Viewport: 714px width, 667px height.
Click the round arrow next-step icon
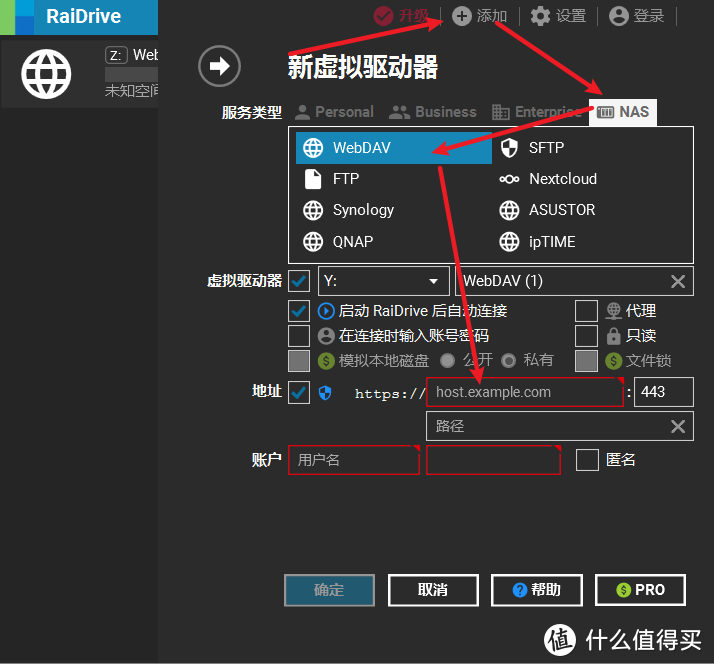coord(219,66)
